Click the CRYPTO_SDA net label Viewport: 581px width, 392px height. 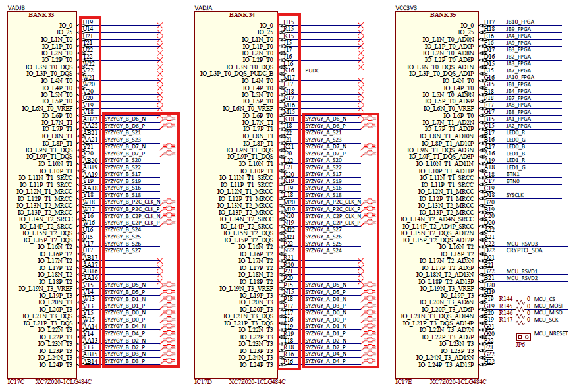[524, 250]
